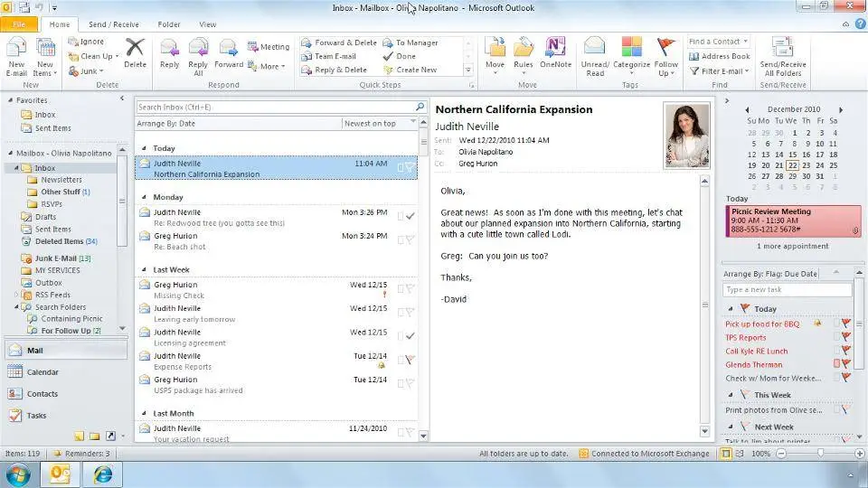
Task: Zoom in with the plus button
Action: [x=860, y=454]
